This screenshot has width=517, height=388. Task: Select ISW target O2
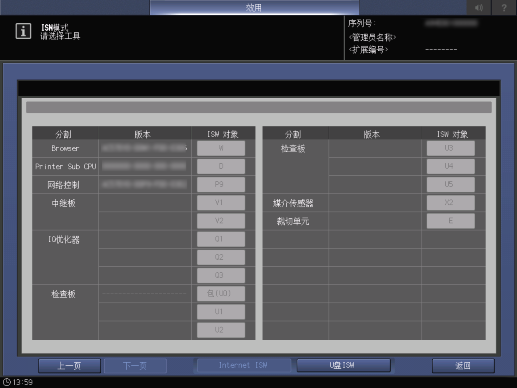pos(221,257)
